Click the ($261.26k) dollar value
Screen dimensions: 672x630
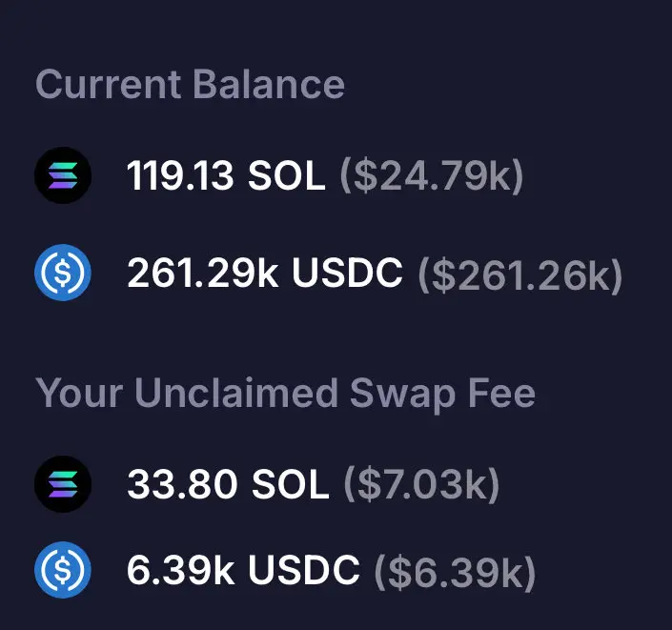pyautogui.click(x=519, y=274)
